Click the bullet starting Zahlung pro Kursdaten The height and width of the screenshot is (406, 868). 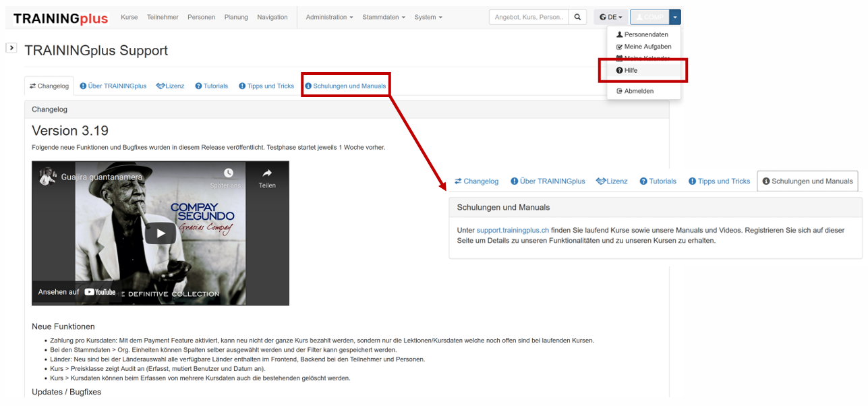coord(322,341)
